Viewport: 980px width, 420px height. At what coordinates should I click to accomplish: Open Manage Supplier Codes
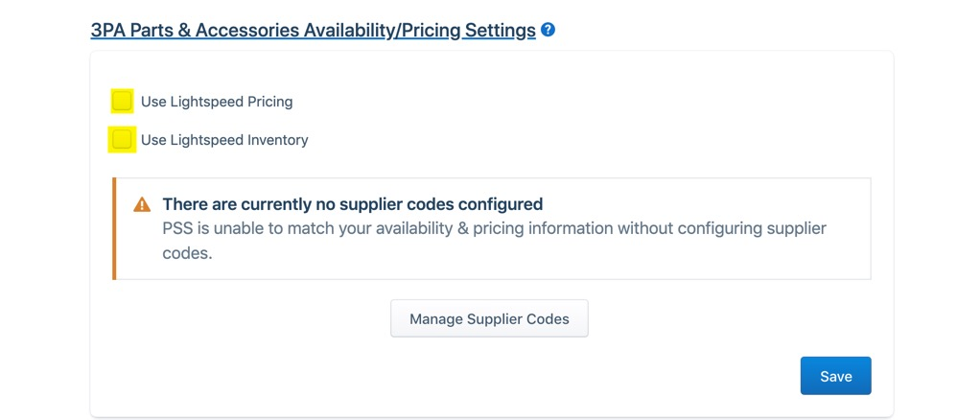[489, 318]
